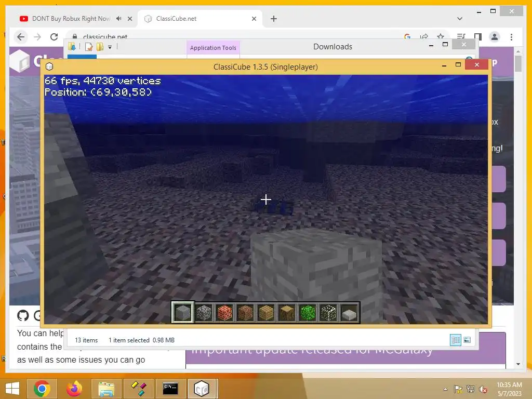532x399 pixels.
Task: Select the slab block in hotbar
Action: point(349,312)
